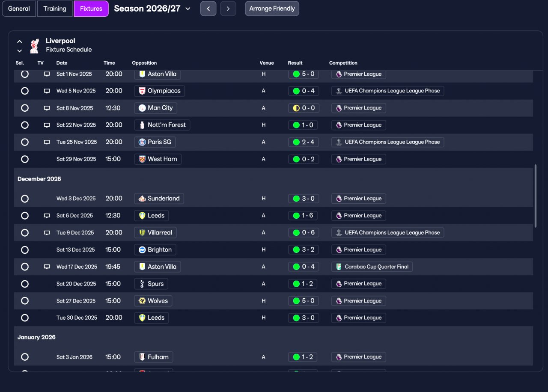
Task: Click the Villarreal club badge
Action: tap(142, 233)
